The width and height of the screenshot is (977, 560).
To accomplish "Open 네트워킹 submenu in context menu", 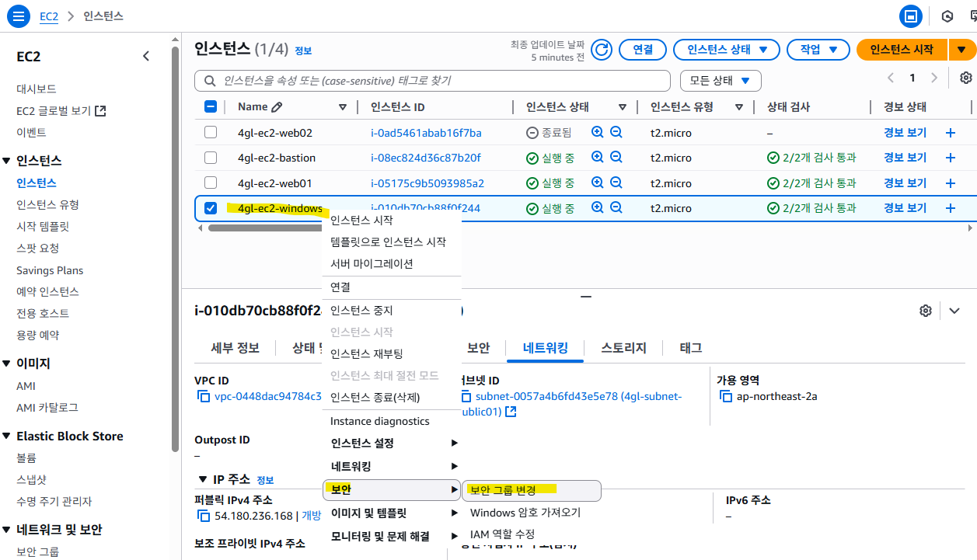I will 392,467.
